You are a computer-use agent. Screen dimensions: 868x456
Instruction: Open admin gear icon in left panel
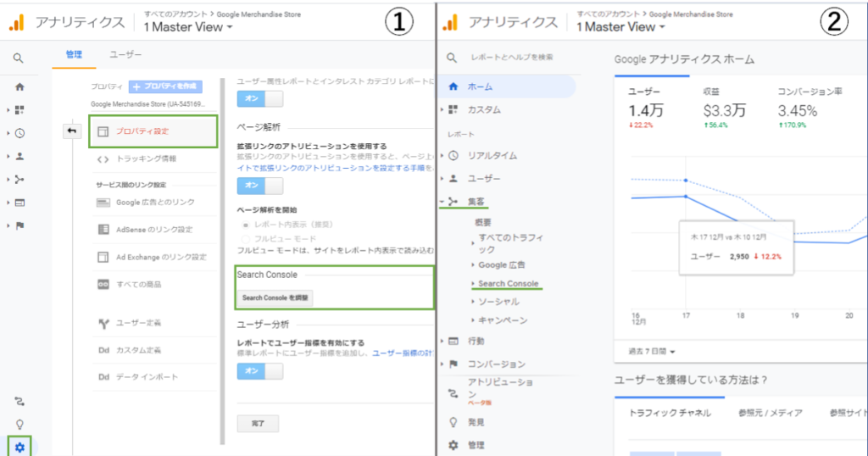(x=20, y=448)
